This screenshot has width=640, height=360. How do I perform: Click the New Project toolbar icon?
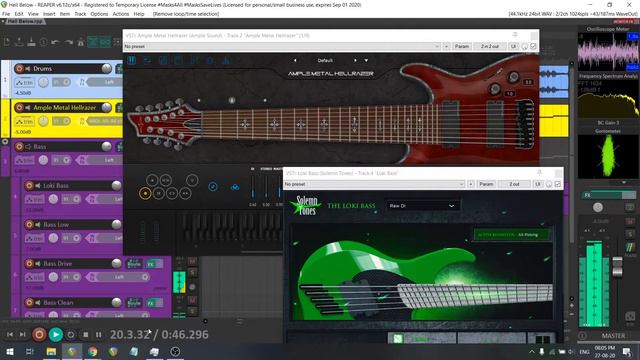click(x=7, y=42)
